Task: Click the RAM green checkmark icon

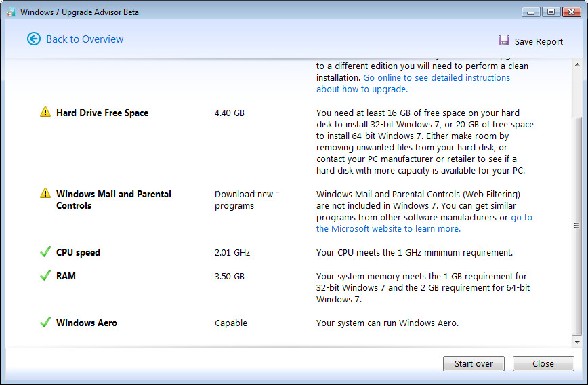Action: [x=45, y=276]
